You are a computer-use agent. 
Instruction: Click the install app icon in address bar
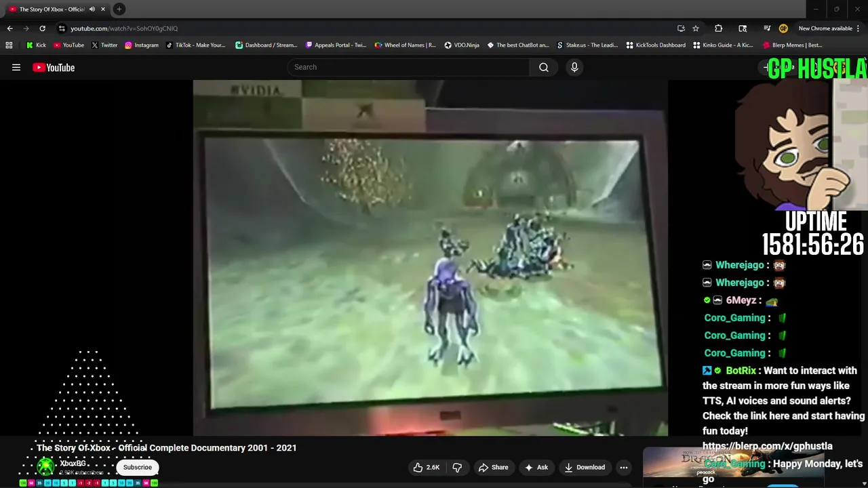pos(681,28)
